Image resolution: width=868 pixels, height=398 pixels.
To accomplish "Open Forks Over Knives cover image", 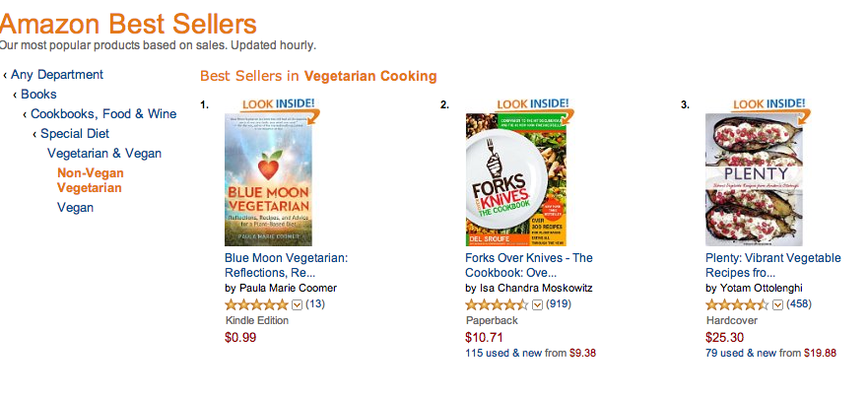I will pyautogui.click(x=515, y=179).
